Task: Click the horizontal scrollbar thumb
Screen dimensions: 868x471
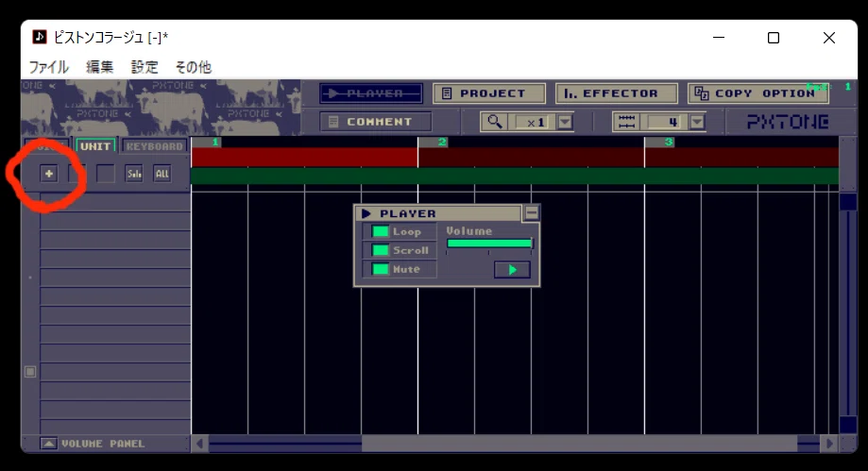Action: (579, 444)
